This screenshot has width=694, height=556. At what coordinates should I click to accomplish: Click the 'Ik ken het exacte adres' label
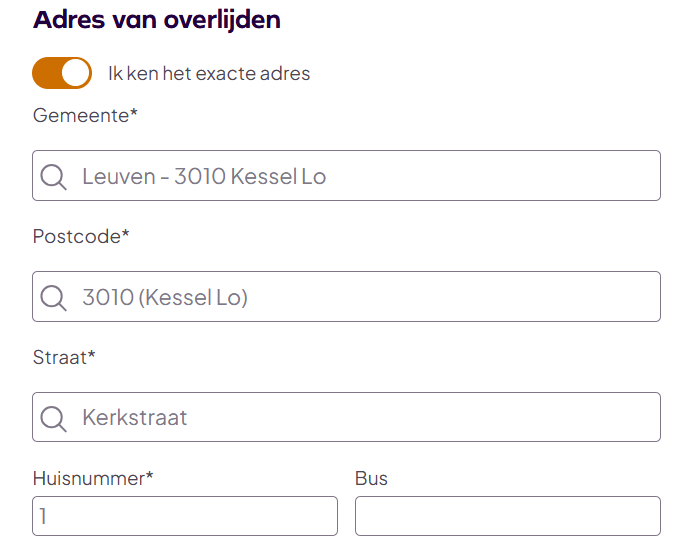click(x=209, y=73)
